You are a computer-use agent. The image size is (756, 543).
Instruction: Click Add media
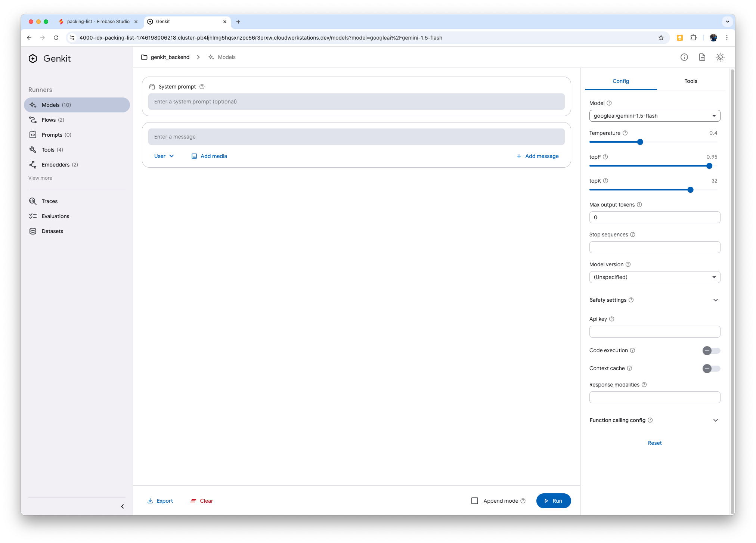pos(209,156)
